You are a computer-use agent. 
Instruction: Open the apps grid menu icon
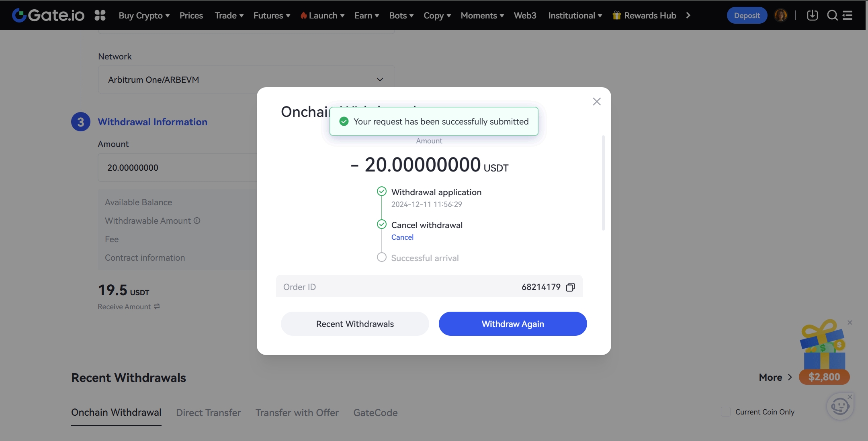click(100, 15)
